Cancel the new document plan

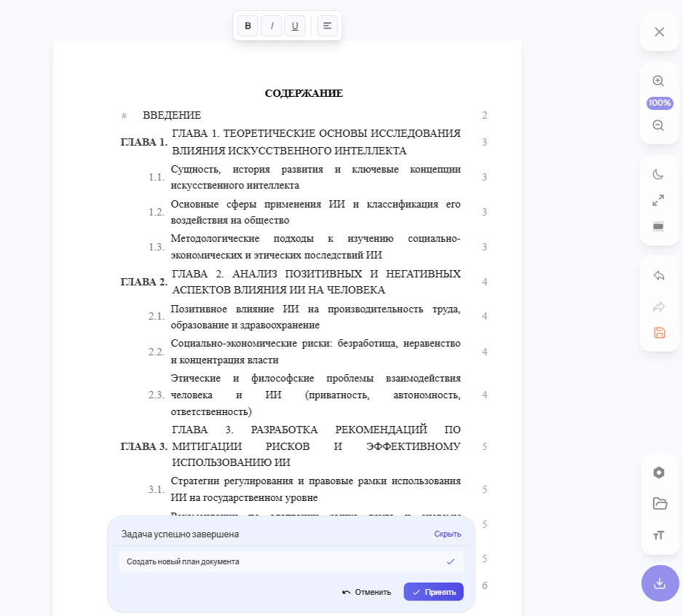(x=366, y=592)
